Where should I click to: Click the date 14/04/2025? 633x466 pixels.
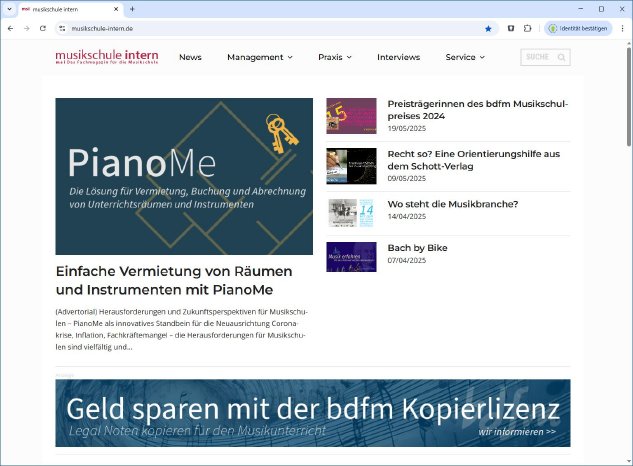click(407, 216)
